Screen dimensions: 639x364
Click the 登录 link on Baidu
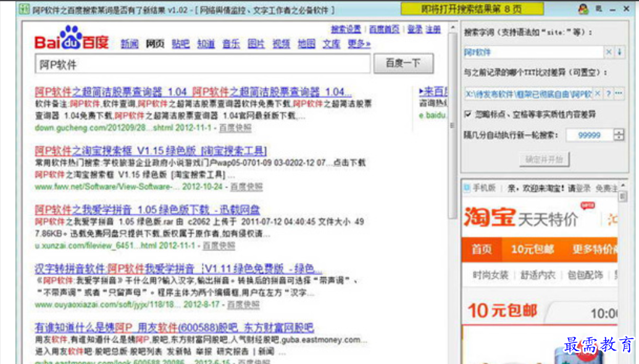415,30
